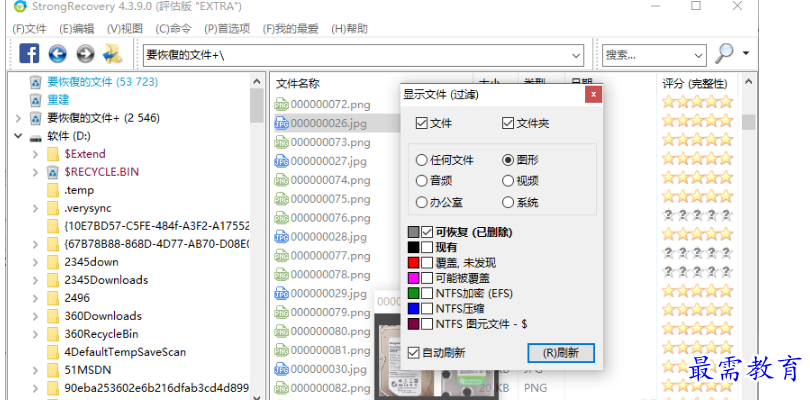Open the search box dropdown arrow
810x400 pixels.
(698, 55)
